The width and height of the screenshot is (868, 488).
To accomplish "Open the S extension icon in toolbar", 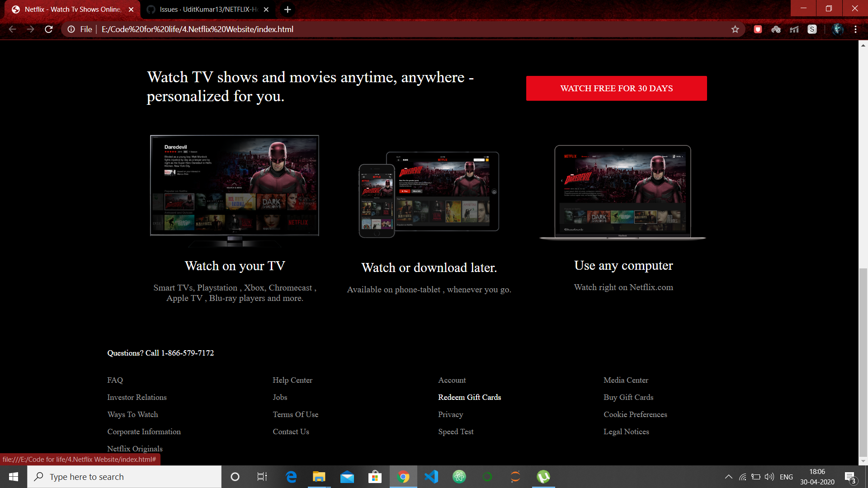I will click(812, 29).
